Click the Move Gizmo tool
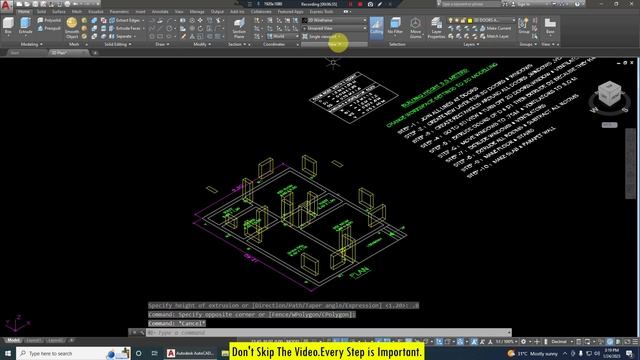The image size is (640, 360). [x=416, y=28]
